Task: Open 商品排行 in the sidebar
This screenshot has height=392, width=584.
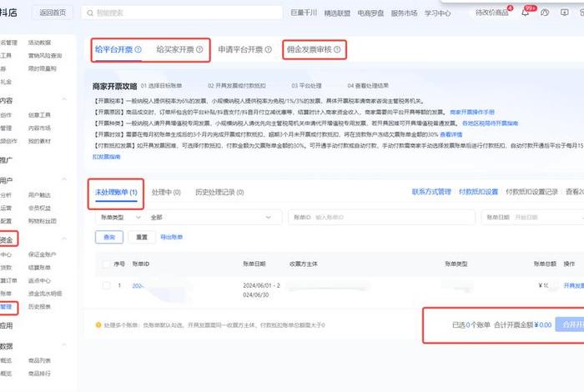Action: tap(39, 374)
